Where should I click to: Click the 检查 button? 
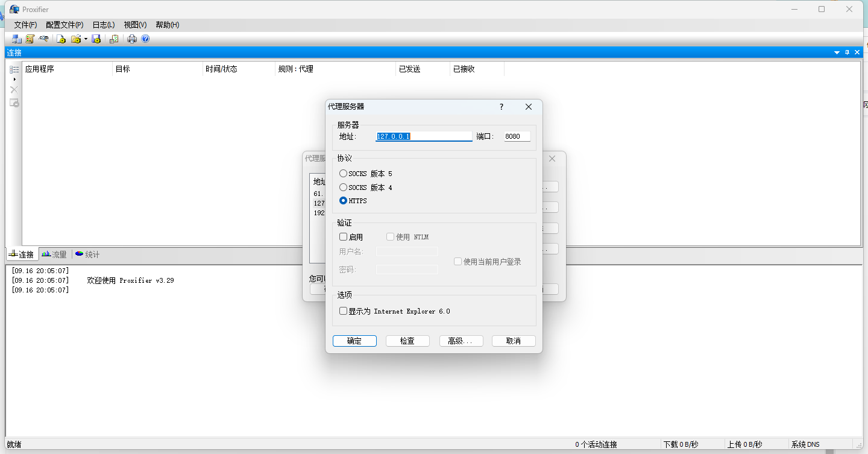click(x=407, y=341)
